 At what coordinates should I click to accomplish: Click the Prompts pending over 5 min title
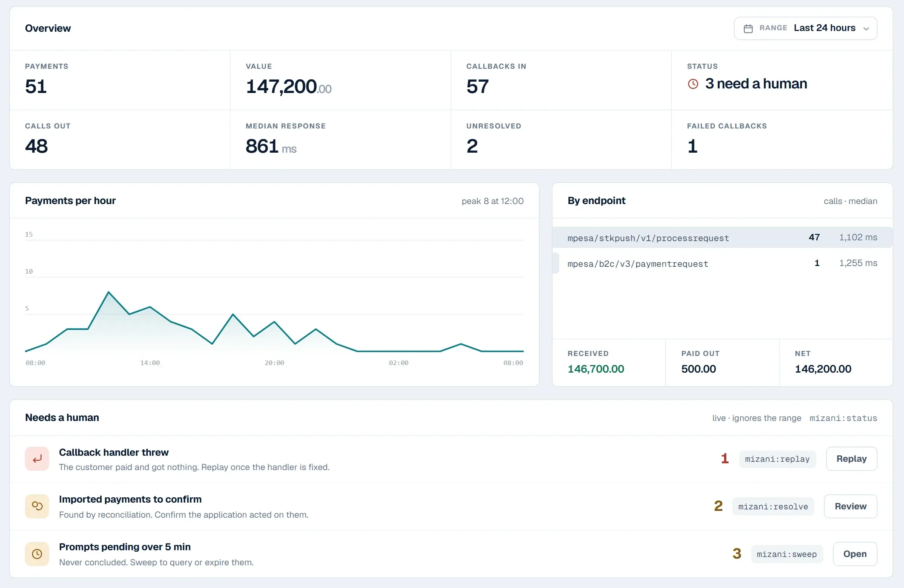click(x=125, y=547)
